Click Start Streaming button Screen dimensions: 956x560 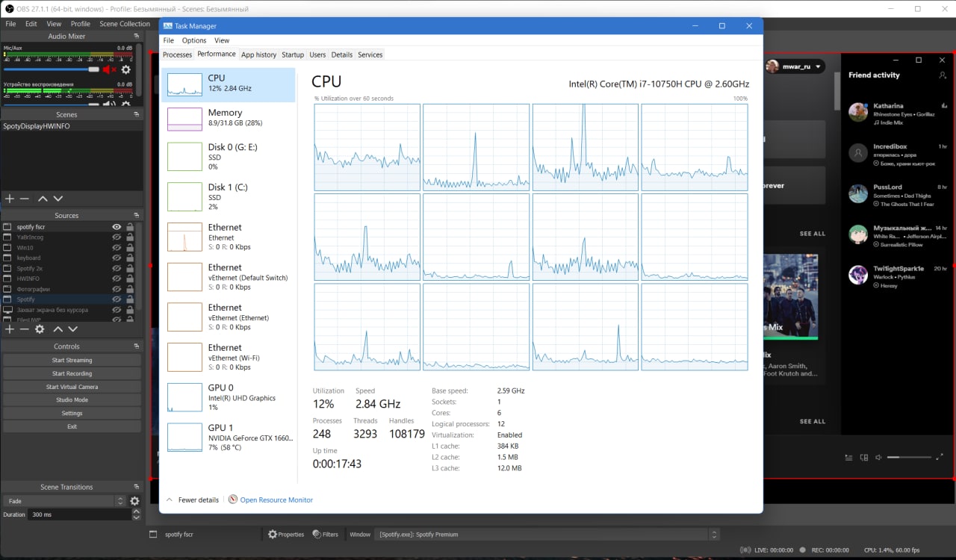(72, 360)
